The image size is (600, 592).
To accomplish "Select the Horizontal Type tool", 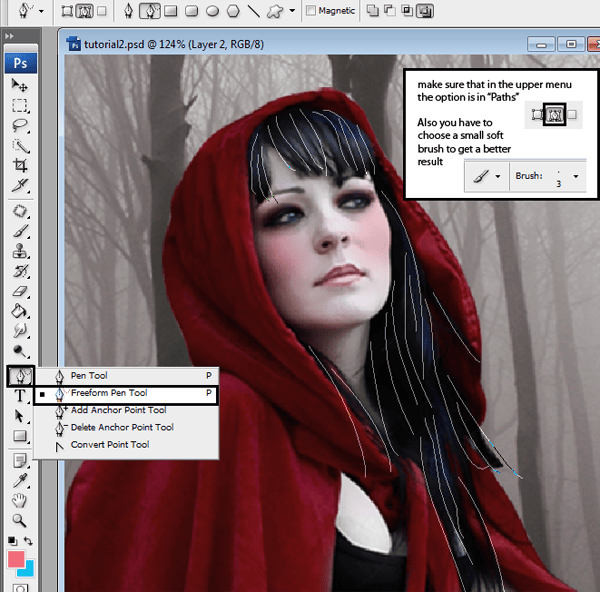I will (19, 396).
